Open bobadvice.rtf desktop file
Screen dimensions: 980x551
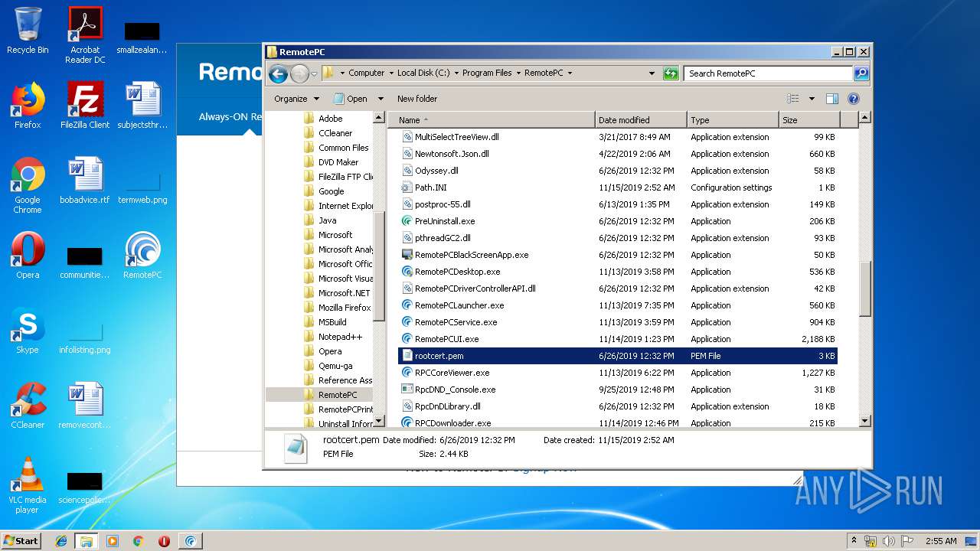tap(85, 181)
